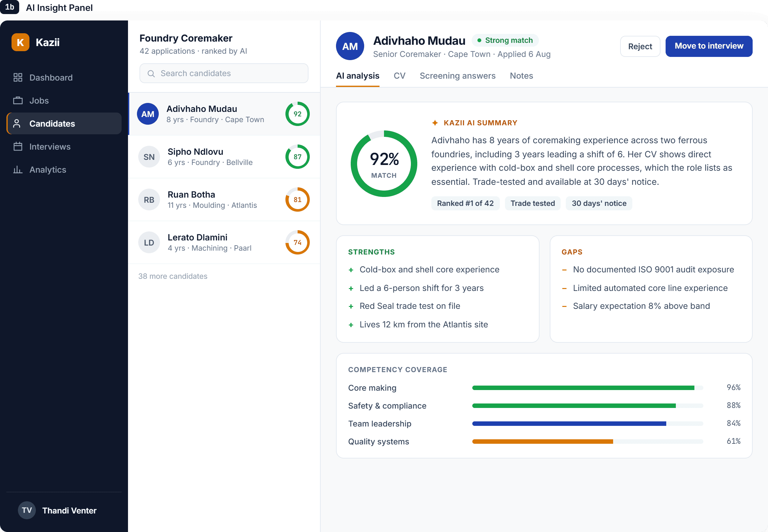Click the Analytics bar chart icon
The height and width of the screenshot is (532, 768).
[x=18, y=169]
